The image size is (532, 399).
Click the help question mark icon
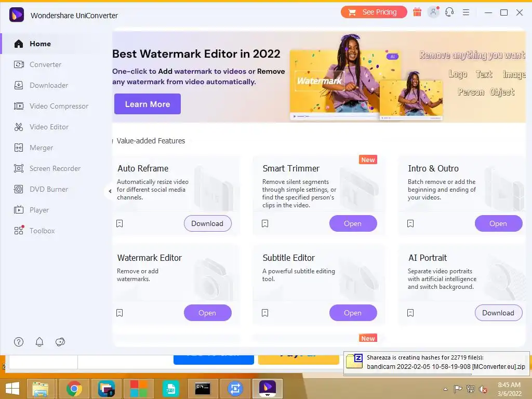pyautogui.click(x=19, y=342)
